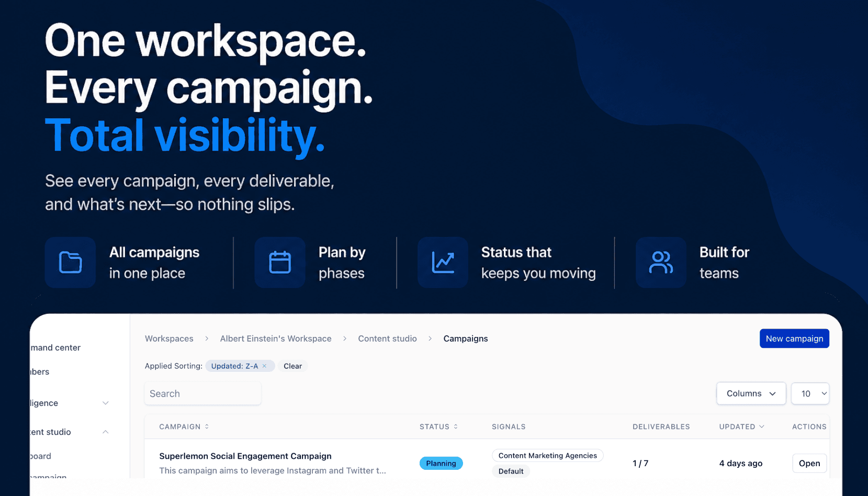The height and width of the screenshot is (496, 868).
Task: Select the Content studio breadcrumb
Action: (x=387, y=339)
